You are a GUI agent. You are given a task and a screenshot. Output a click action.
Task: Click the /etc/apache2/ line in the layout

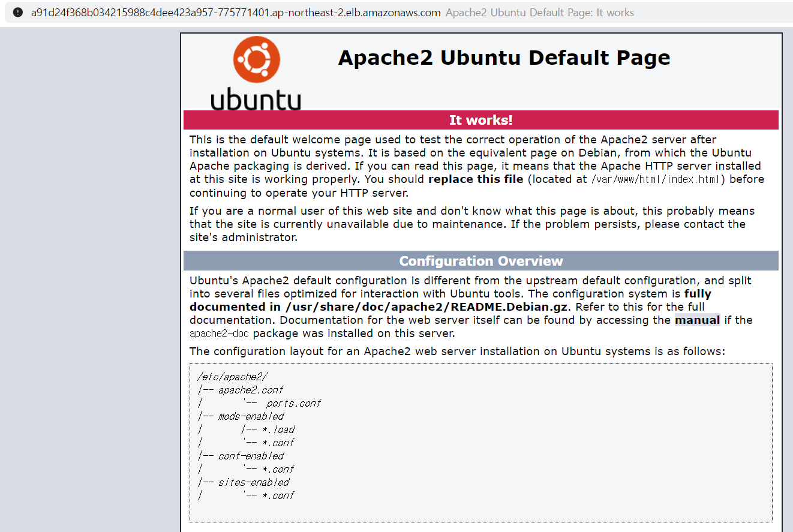click(x=232, y=377)
